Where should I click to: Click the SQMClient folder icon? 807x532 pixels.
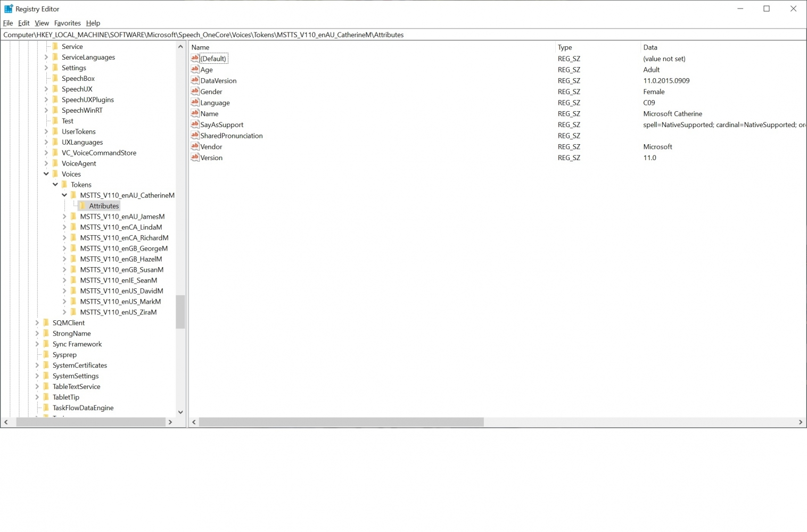click(x=46, y=323)
